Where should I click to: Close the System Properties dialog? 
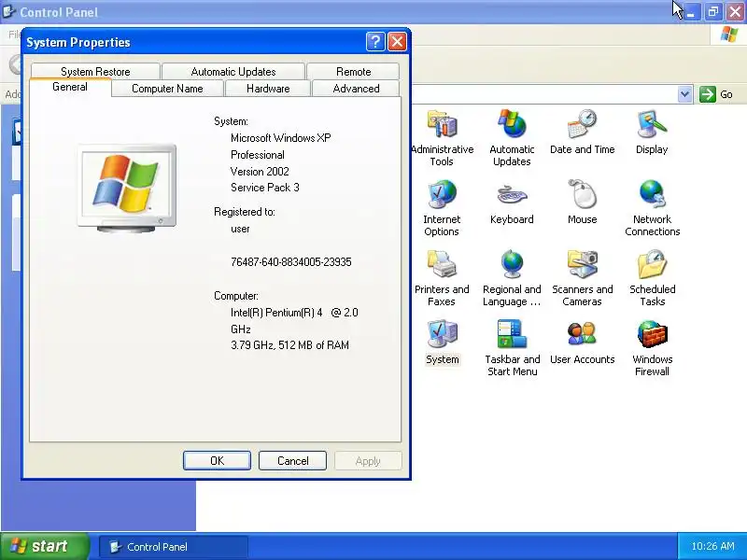(x=397, y=42)
